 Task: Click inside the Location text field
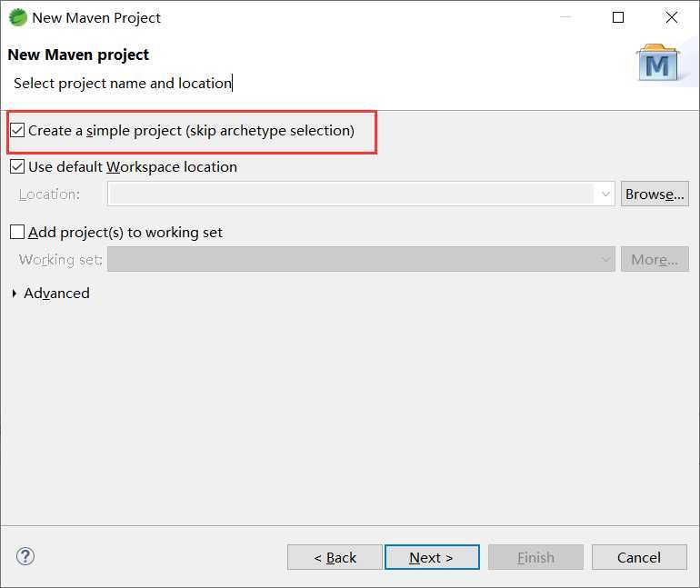(x=351, y=194)
